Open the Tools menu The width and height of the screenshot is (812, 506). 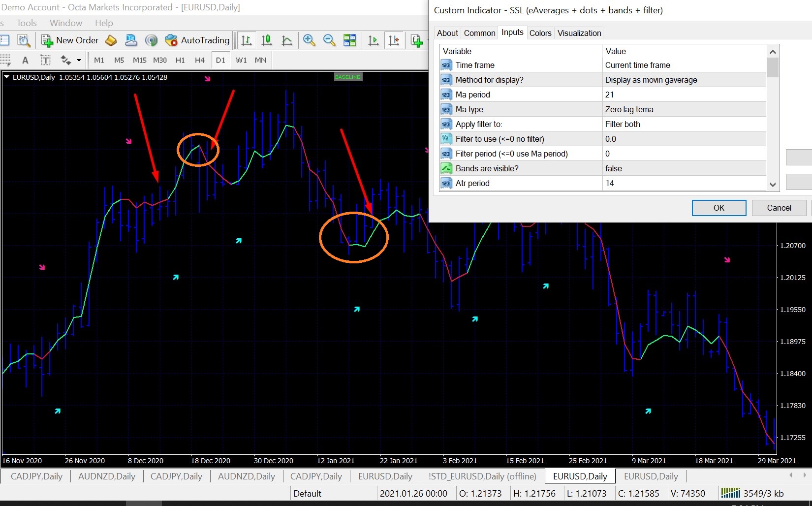[26, 23]
